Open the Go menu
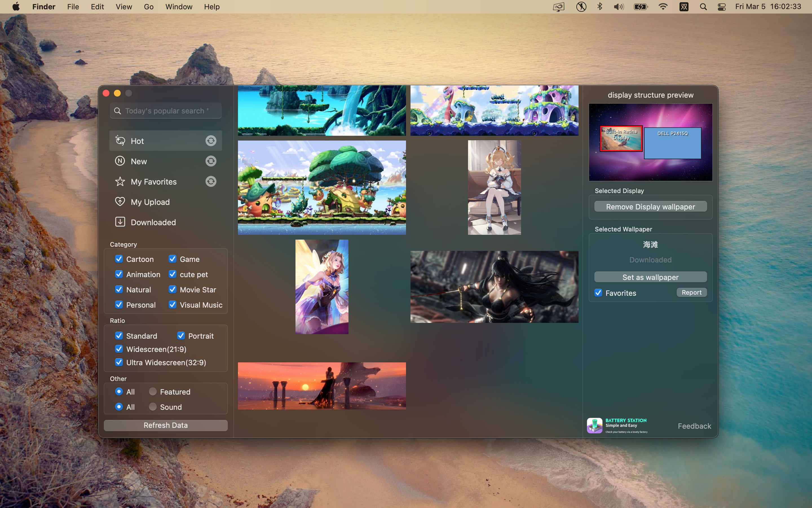Viewport: 812px width, 508px height. pyautogui.click(x=149, y=7)
